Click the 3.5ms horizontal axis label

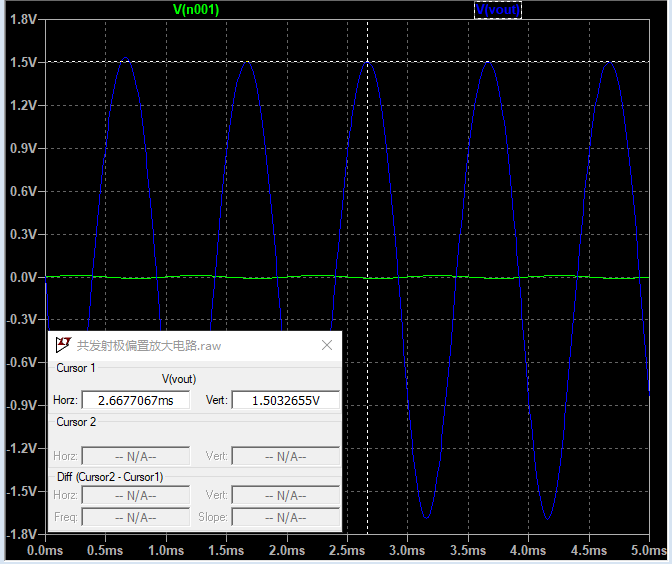coord(468,550)
